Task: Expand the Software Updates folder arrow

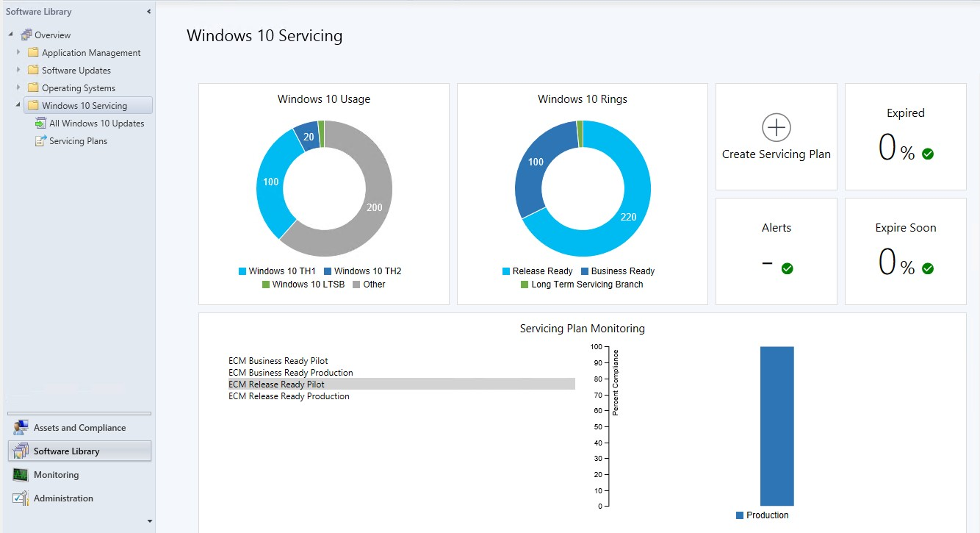Action: 19,71
